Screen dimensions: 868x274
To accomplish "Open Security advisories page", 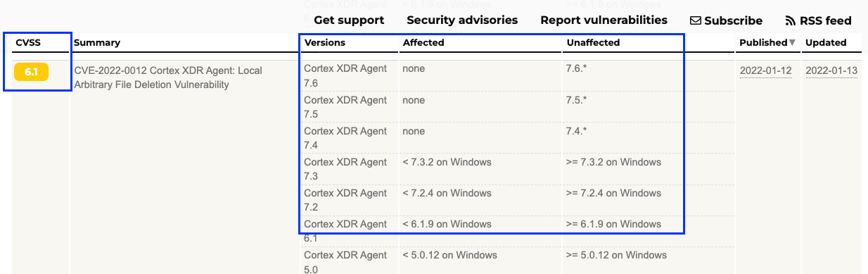I will pyautogui.click(x=462, y=20).
